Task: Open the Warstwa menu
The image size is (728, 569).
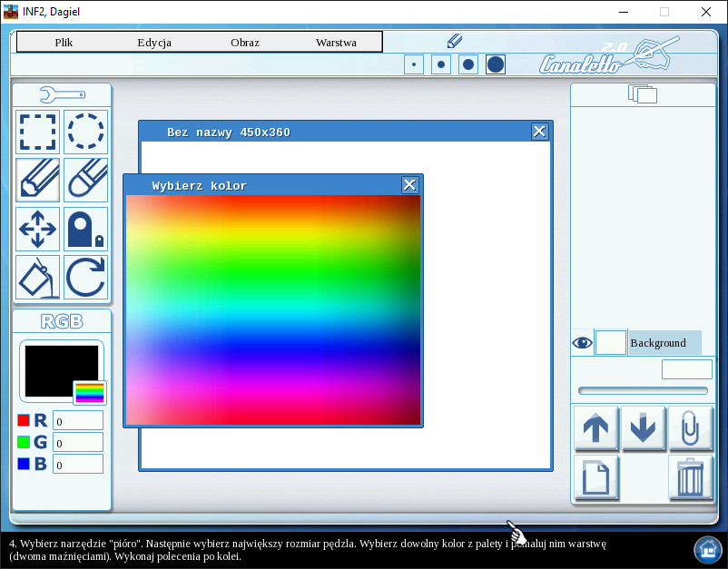Action: click(x=336, y=42)
